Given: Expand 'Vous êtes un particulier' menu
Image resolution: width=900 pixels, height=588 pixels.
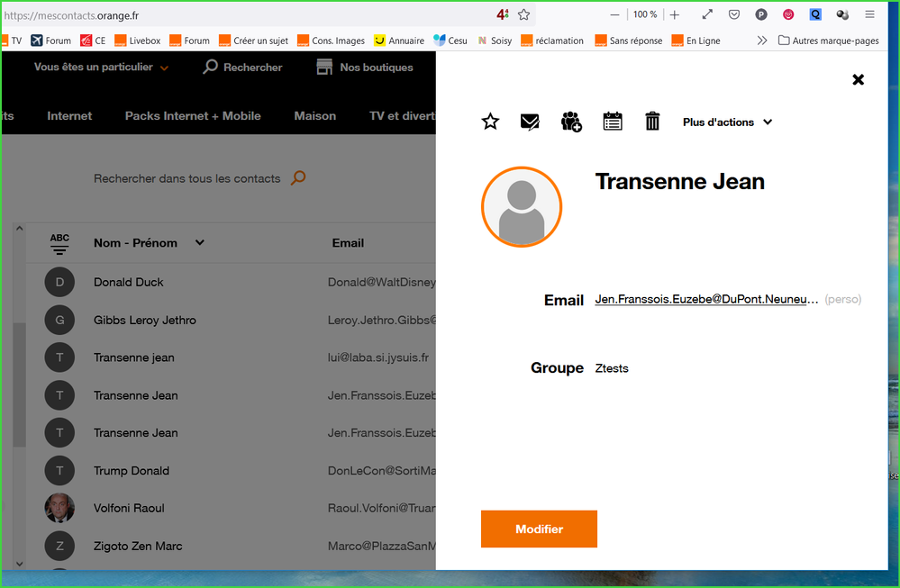Looking at the screenshot, I should coord(101,68).
